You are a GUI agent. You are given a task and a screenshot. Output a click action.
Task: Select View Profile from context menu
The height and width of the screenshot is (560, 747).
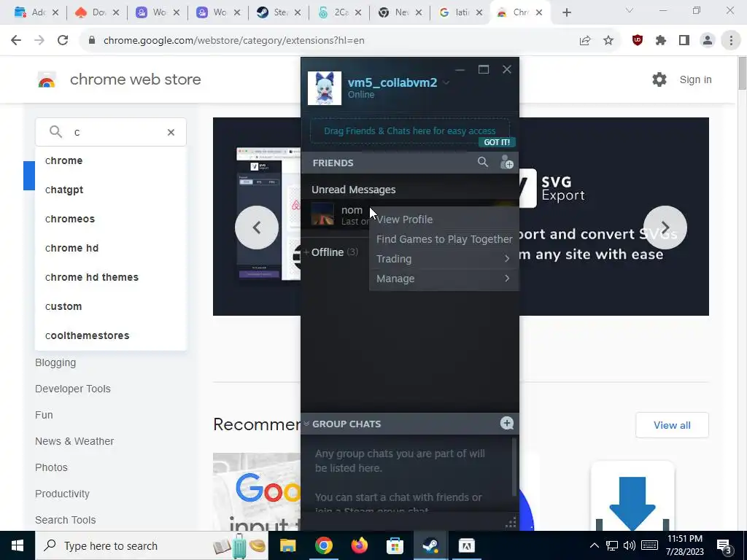(404, 219)
